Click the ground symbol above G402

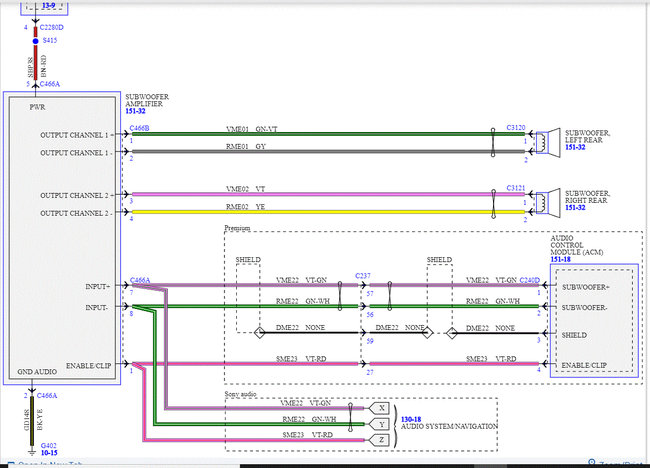pos(32,451)
